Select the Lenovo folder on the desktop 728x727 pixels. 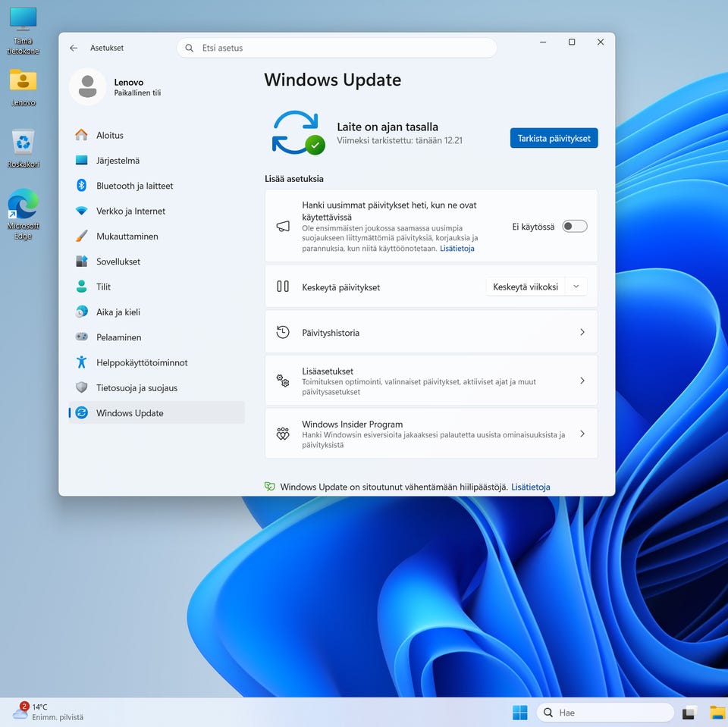[23, 87]
